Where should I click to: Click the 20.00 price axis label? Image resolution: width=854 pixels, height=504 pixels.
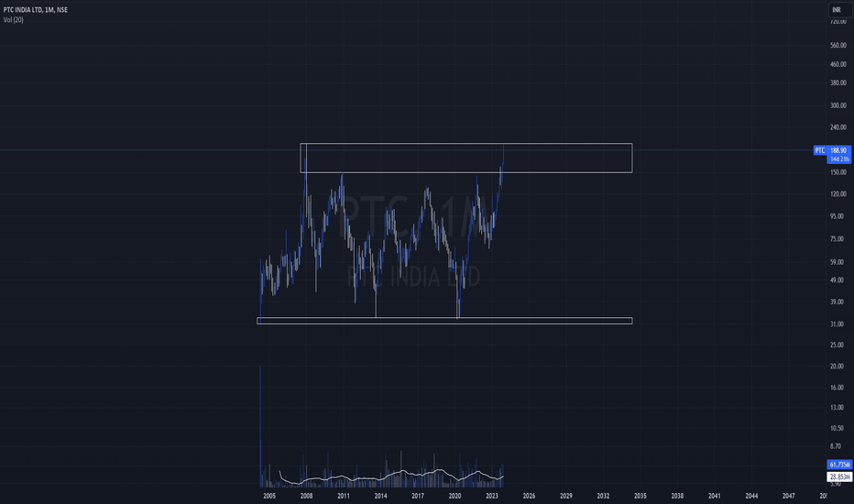(x=837, y=367)
